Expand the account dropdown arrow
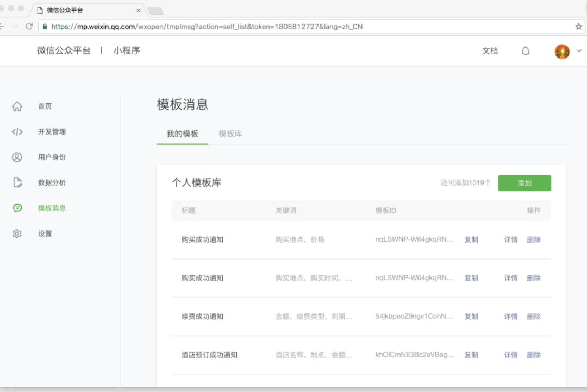The width and height of the screenshot is (587, 392). click(579, 51)
